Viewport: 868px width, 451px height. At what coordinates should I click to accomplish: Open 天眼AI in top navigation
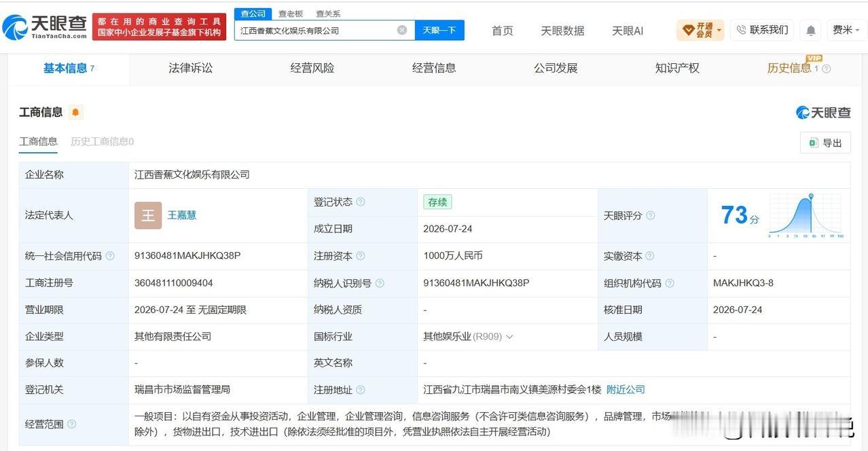tap(628, 31)
